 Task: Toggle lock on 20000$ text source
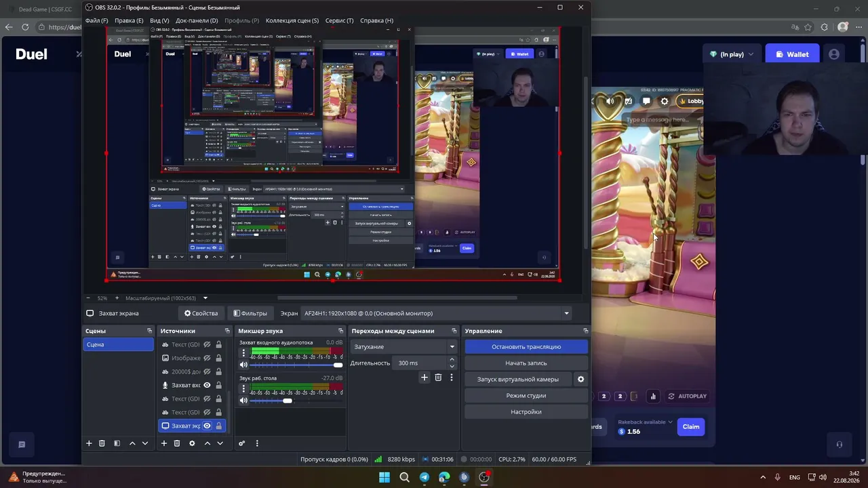coord(218,371)
